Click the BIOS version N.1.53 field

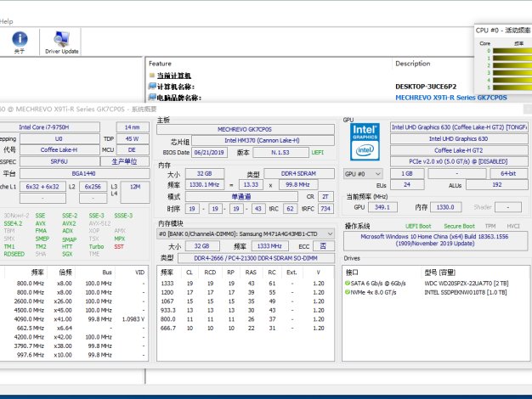pos(280,153)
